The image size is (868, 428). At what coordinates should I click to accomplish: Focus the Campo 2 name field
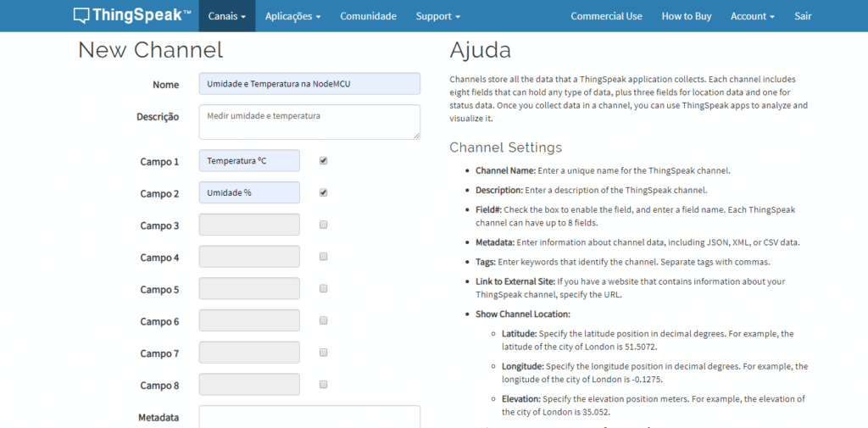point(249,192)
